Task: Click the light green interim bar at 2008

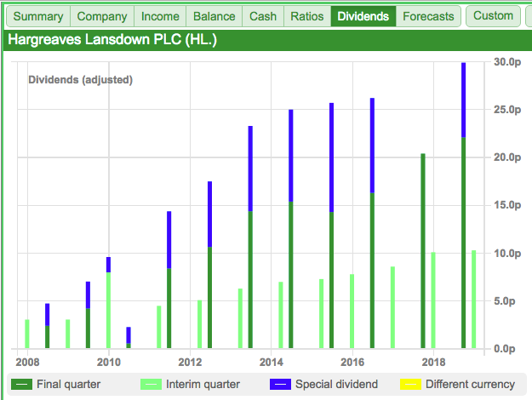Action: pyautogui.click(x=27, y=334)
